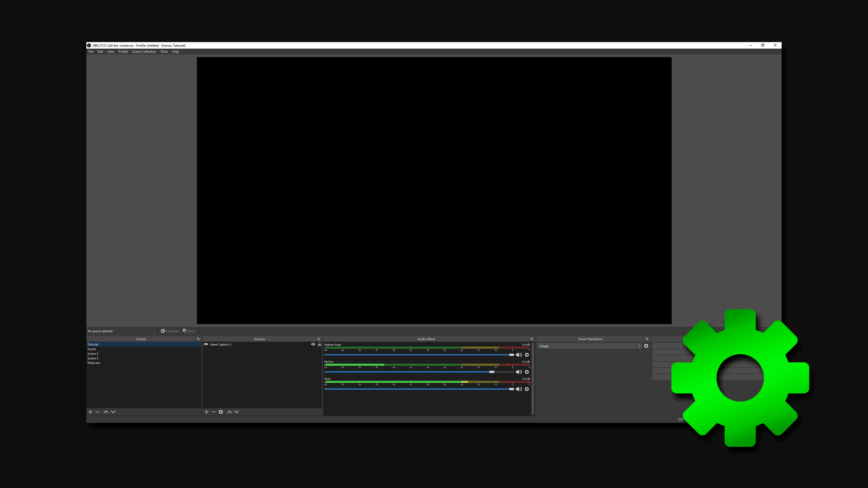The height and width of the screenshot is (488, 868).
Task: Open the View menu
Action: 111,52
